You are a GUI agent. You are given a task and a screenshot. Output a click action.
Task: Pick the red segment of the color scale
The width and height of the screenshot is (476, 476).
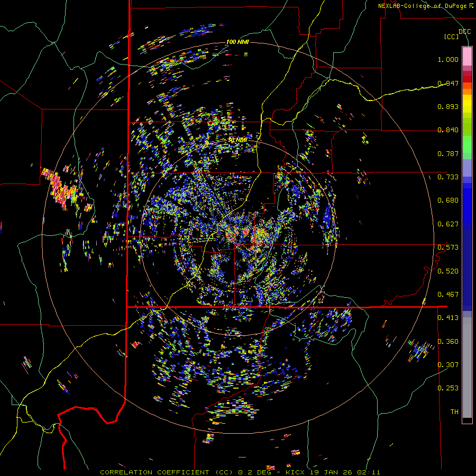click(467, 79)
